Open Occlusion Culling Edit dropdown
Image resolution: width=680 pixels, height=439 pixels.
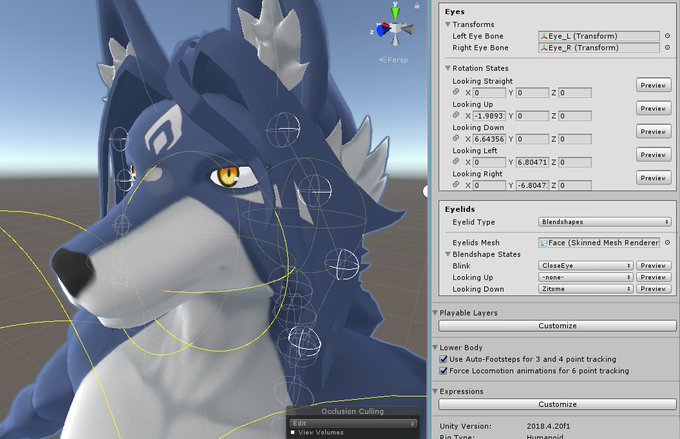click(353, 423)
